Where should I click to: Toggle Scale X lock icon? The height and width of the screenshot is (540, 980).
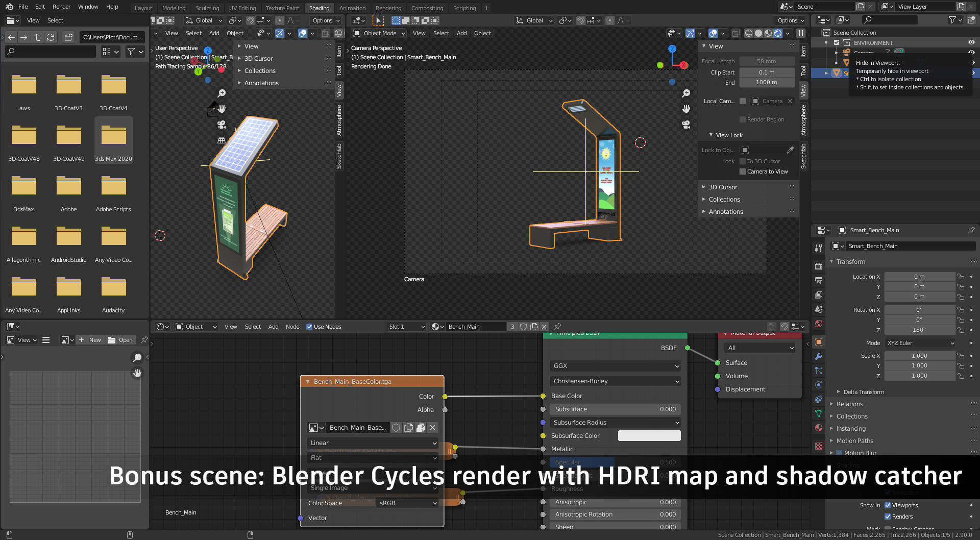[x=961, y=356]
